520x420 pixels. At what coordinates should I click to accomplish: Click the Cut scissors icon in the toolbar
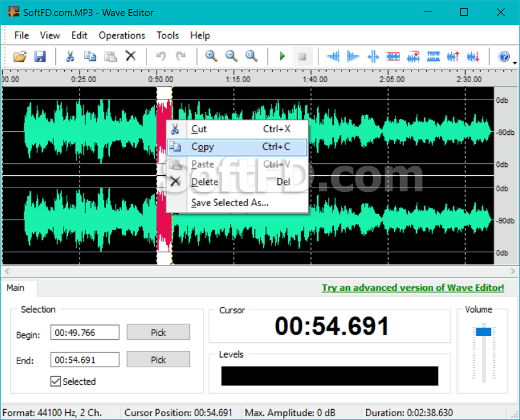[x=69, y=57]
